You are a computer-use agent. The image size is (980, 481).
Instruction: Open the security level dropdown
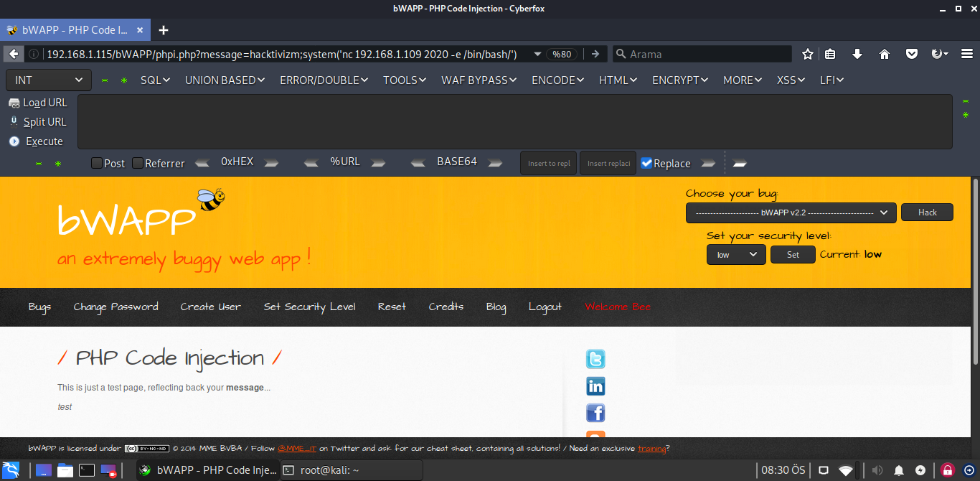736,255
